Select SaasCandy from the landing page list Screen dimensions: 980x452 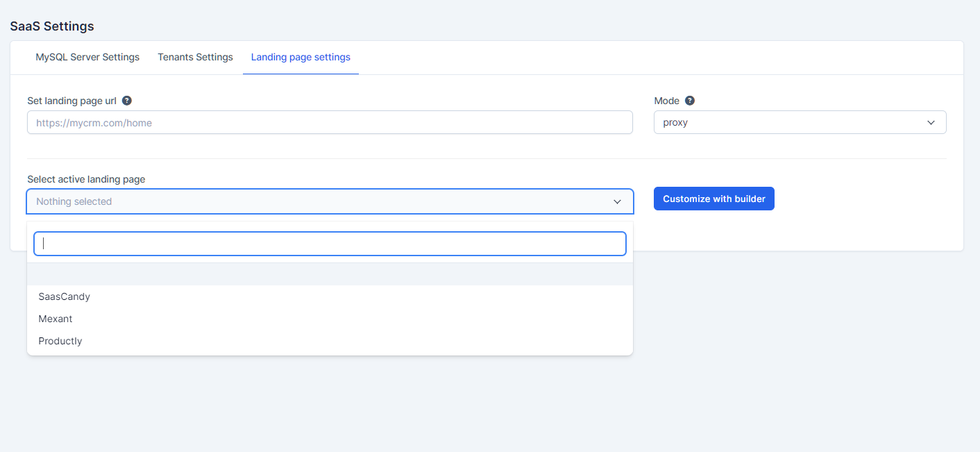tap(64, 296)
